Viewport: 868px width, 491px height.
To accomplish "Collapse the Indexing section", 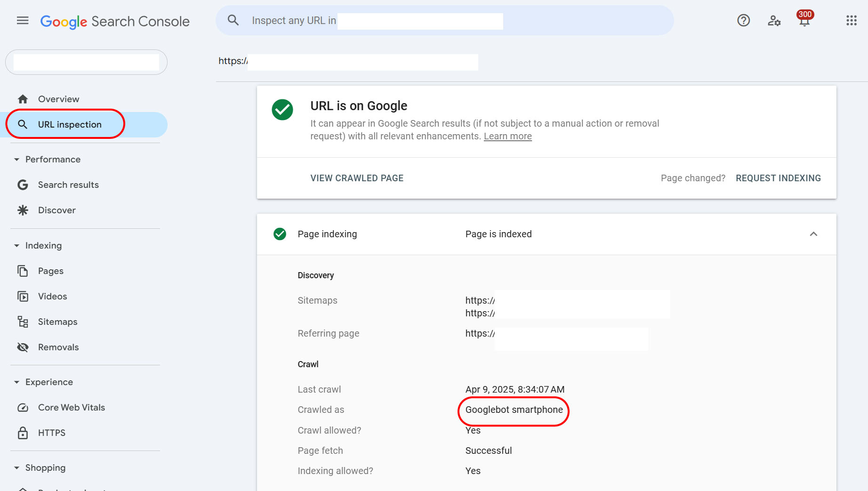I will (17, 246).
